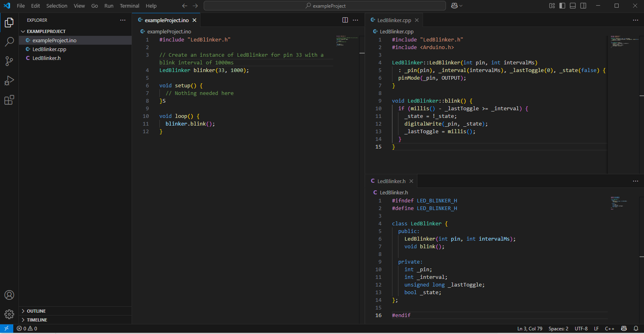644x334 pixels.
Task: Open the Source Control view
Action: (9, 61)
